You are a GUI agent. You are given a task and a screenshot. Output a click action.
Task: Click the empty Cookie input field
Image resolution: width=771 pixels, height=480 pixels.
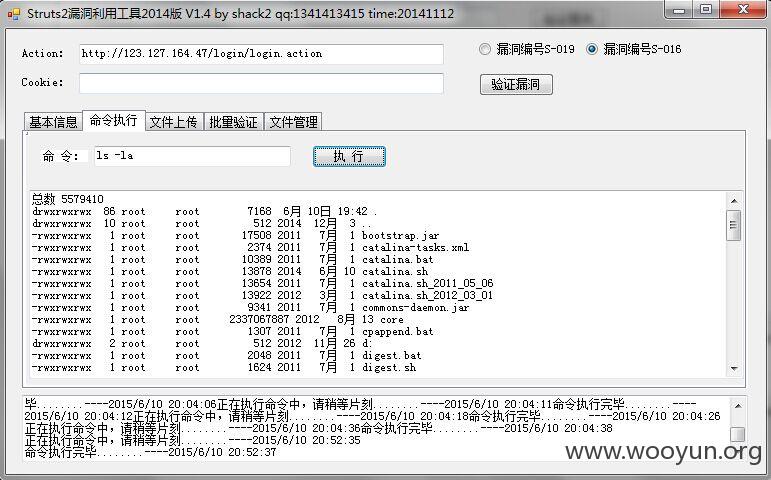point(261,83)
